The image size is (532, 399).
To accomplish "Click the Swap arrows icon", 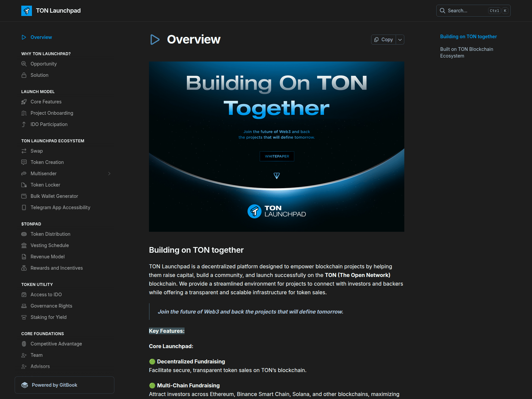I will pos(24,151).
